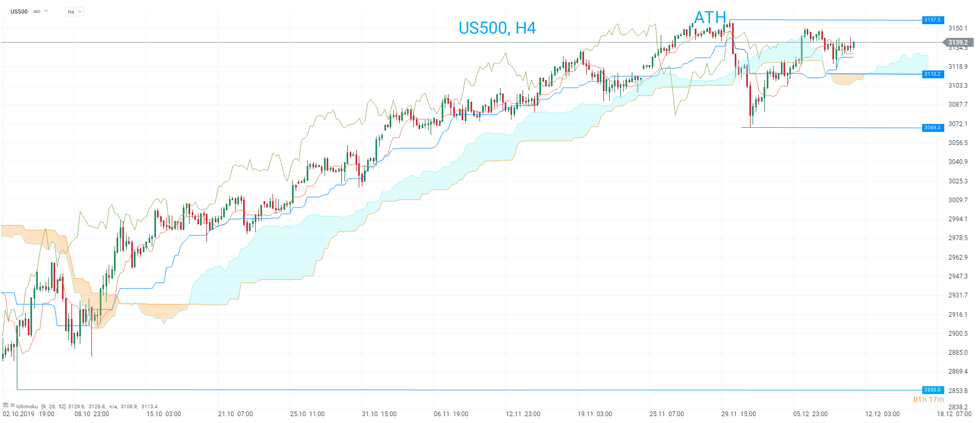This screenshot has width=980, height=423.
Task: Select the 3113.2 price level label
Action: pos(933,74)
